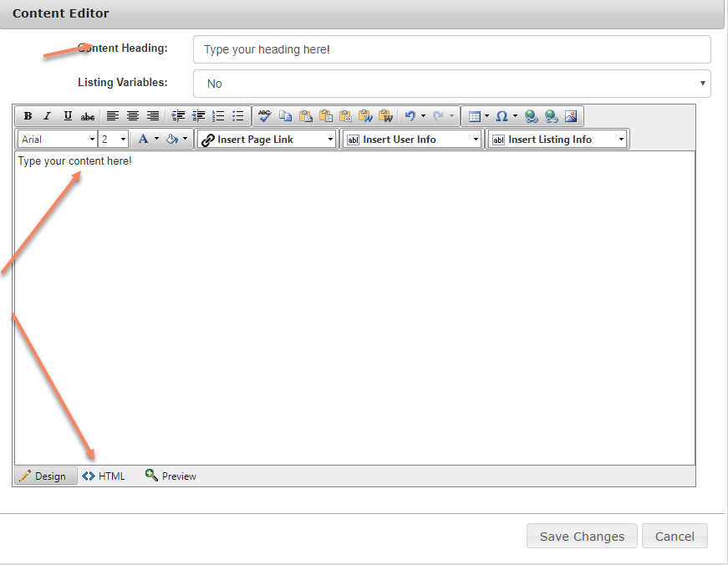Open the image manager picture icon

pyautogui.click(x=571, y=116)
